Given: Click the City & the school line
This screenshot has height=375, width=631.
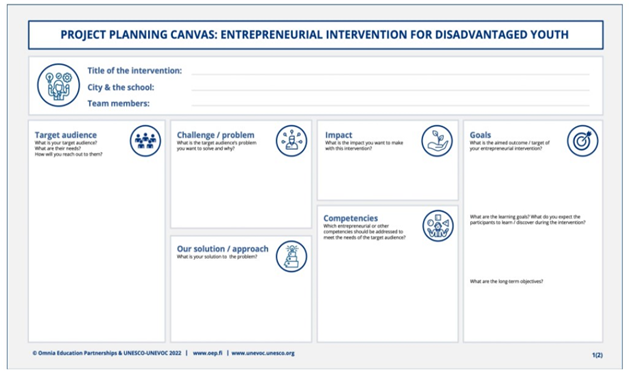Looking at the screenshot, I should click(390, 90).
